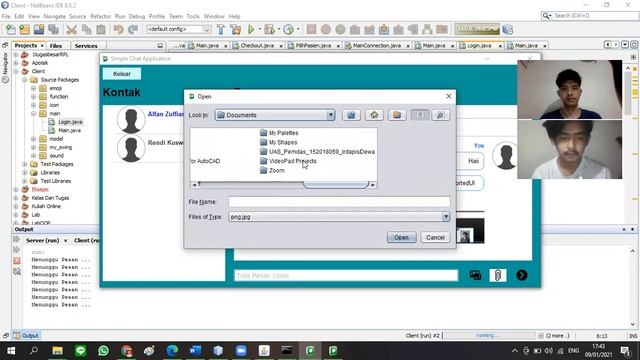
Task: Click the Open button in dialog
Action: [402, 237]
